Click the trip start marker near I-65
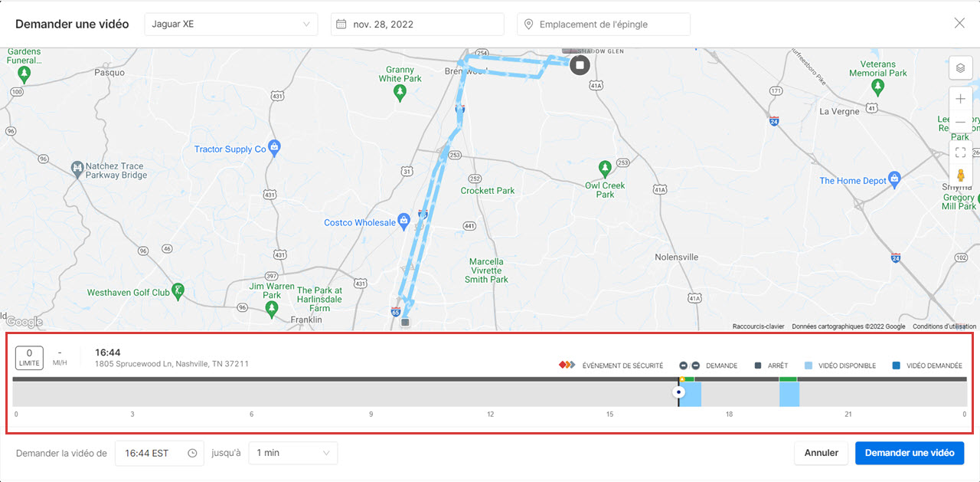 pos(406,323)
